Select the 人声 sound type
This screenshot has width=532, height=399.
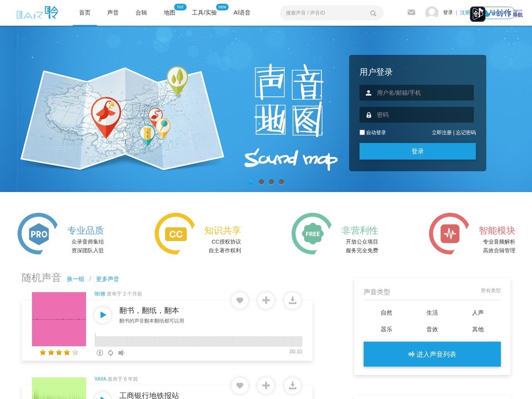[478, 313]
